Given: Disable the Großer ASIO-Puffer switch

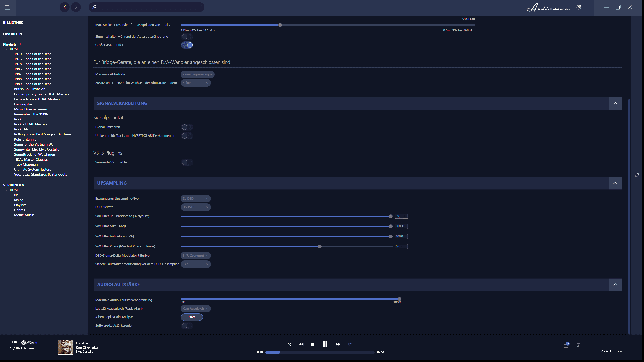Looking at the screenshot, I should 187,45.
